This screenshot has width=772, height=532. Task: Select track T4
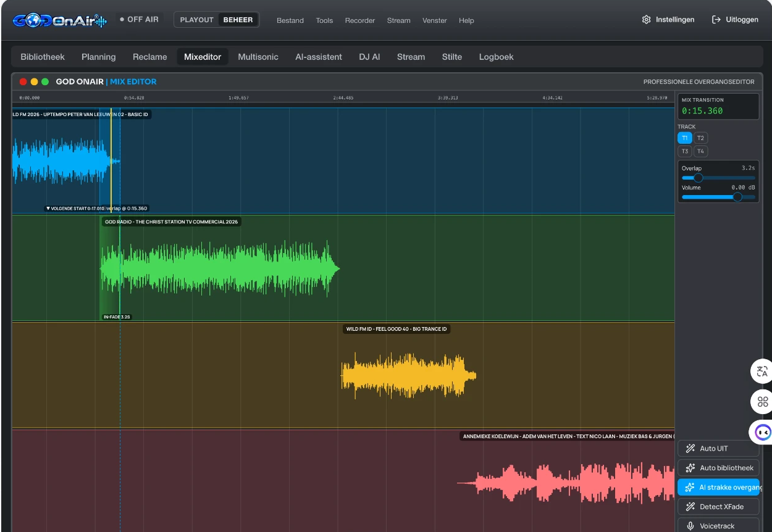click(x=700, y=151)
